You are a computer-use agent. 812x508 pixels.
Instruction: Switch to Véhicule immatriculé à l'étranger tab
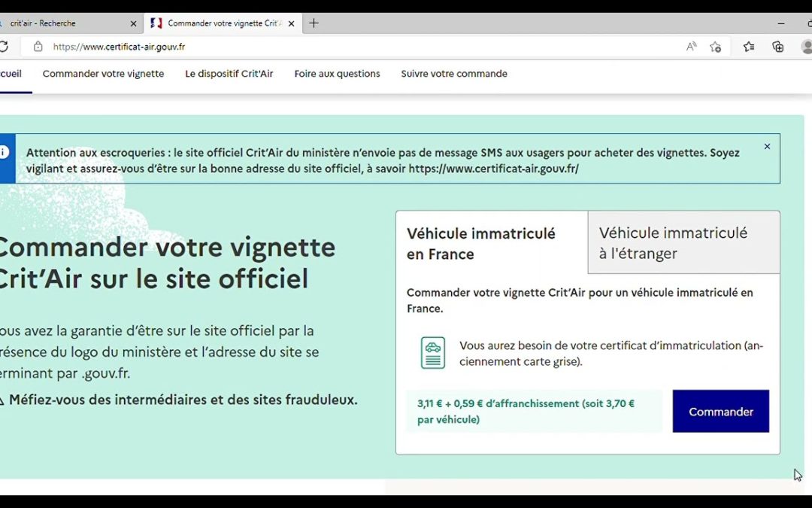click(683, 242)
